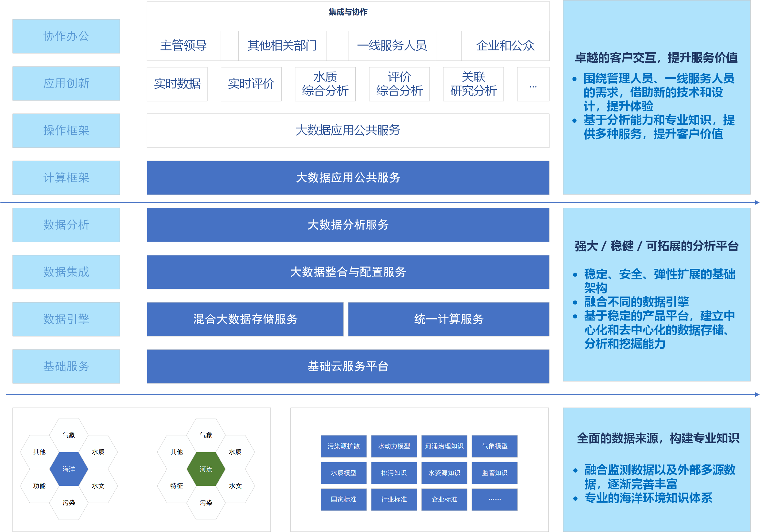Click the blue 海洋 center hexagon
The height and width of the screenshot is (532, 760).
click(69, 469)
